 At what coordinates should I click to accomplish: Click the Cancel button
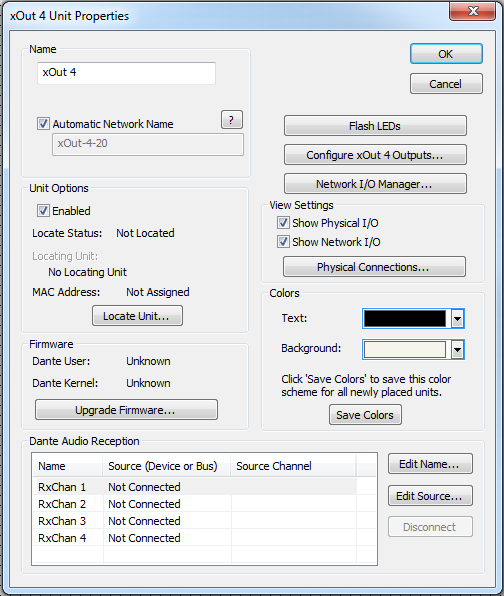point(446,84)
